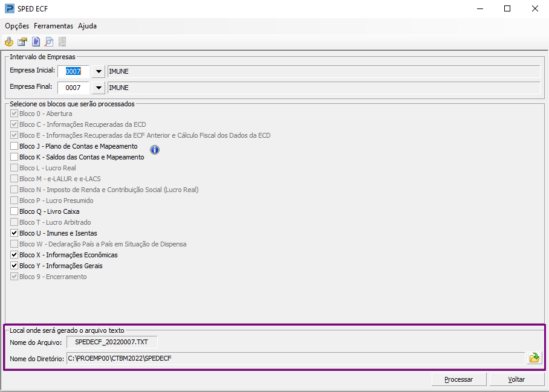Uncheck Bloco Y - Informações Gerais
This screenshot has width=549, height=392.
coord(14,265)
